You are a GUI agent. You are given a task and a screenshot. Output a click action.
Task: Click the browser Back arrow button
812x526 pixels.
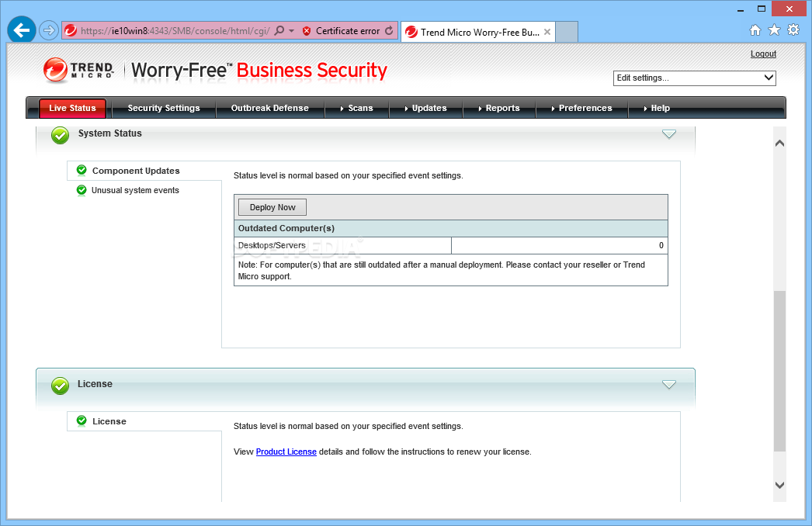click(21, 30)
